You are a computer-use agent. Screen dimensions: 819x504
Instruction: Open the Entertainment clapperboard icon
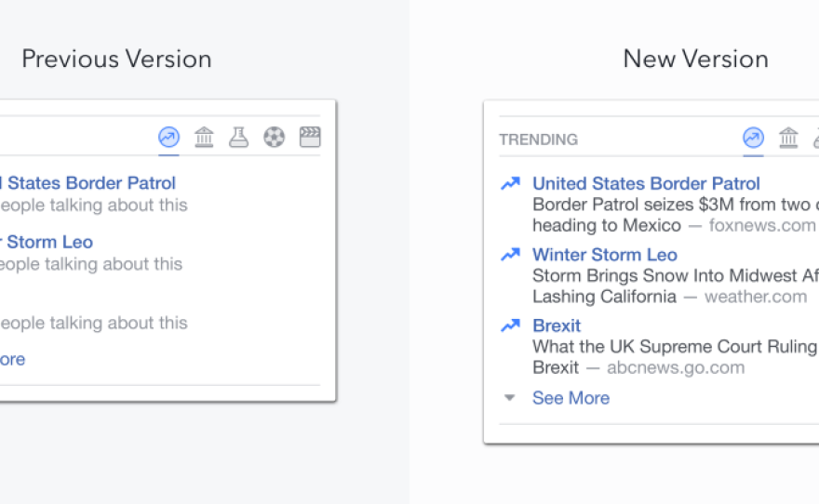pos(309,138)
